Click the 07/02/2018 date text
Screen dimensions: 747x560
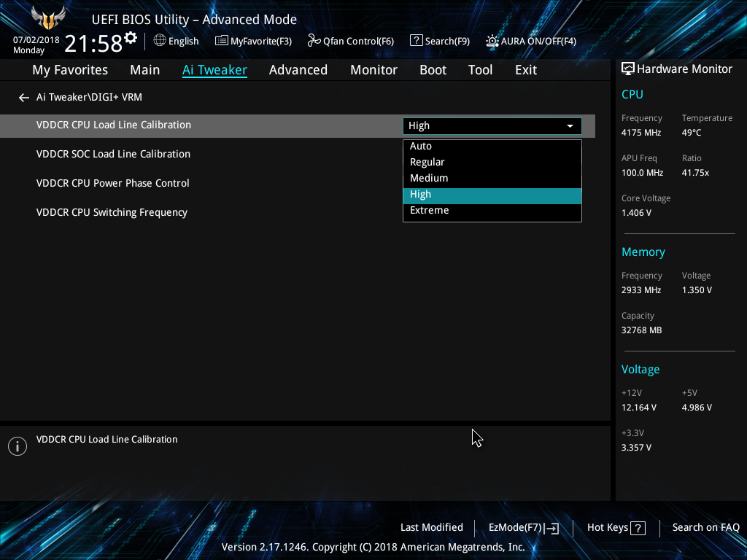[x=36, y=40]
